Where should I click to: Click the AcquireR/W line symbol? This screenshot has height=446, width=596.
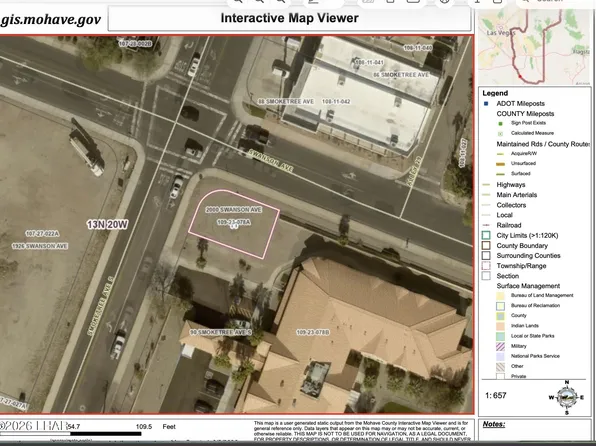pos(500,154)
